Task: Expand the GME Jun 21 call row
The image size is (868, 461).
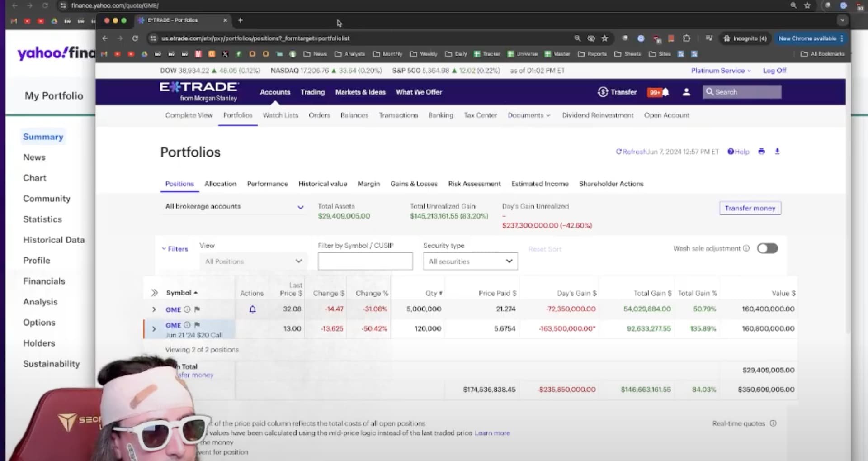Action: [x=154, y=329]
